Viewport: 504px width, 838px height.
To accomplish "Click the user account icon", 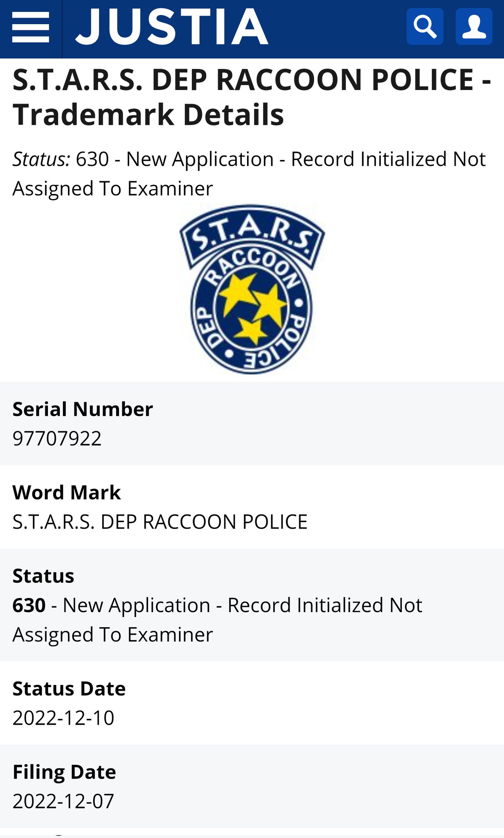I will click(x=474, y=27).
